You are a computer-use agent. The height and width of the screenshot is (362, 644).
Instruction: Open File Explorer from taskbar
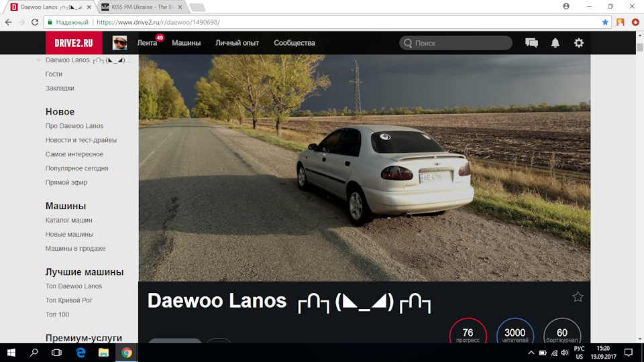[x=103, y=353]
